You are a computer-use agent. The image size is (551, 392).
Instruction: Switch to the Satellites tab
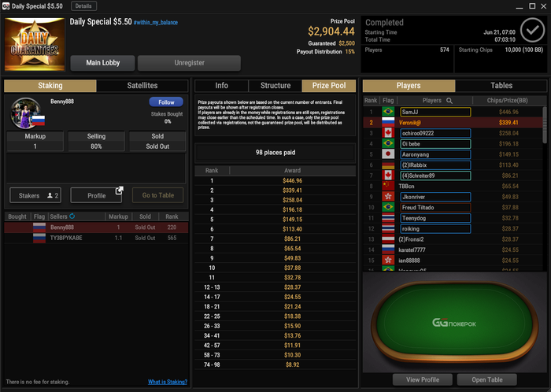click(142, 85)
